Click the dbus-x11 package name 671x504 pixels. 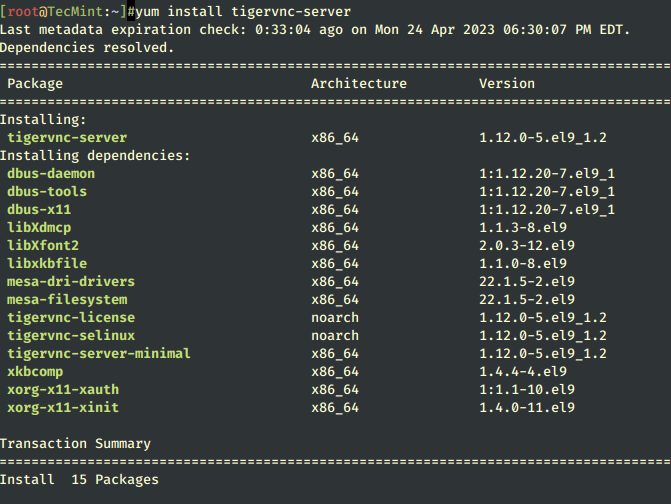39,210
